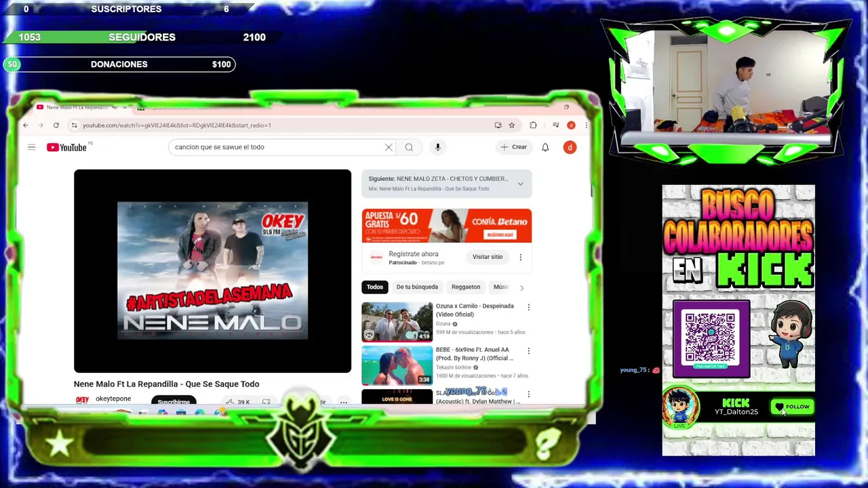
Task: Open the okeytepone channel link
Action: (113, 399)
